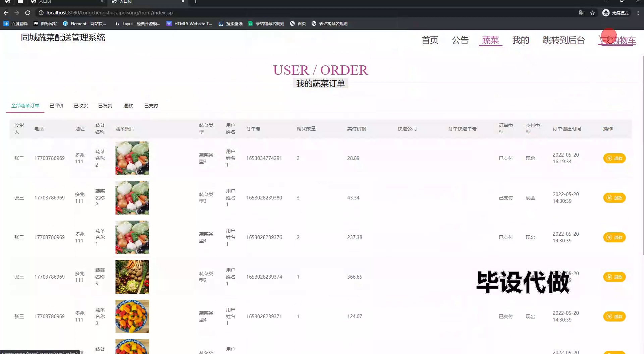Viewport: 644px width, 354px height.
Task: Click 退款 button for order 1653034774291
Action: coord(614,158)
